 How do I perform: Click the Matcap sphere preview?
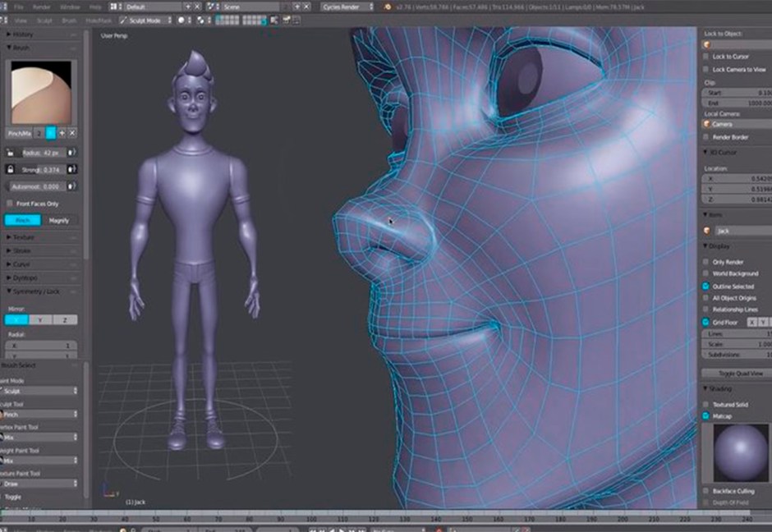pos(736,452)
